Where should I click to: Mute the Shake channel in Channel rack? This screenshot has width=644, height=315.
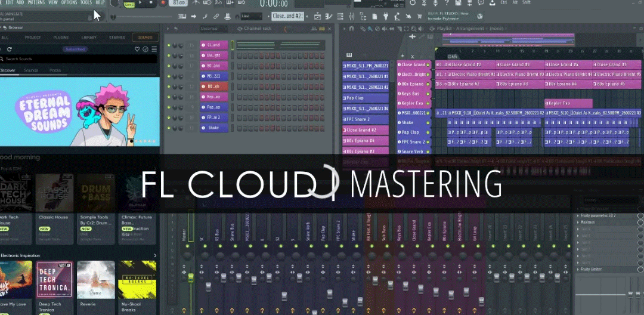(169, 128)
